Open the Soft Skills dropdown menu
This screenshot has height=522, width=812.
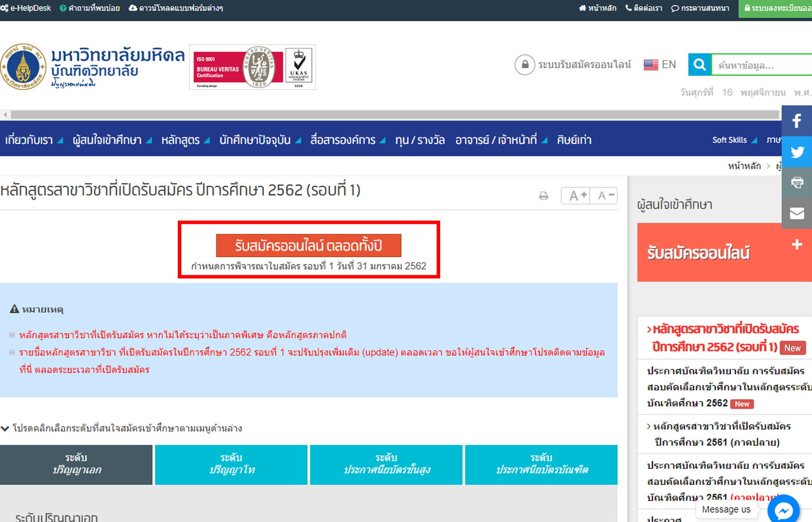pos(734,140)
